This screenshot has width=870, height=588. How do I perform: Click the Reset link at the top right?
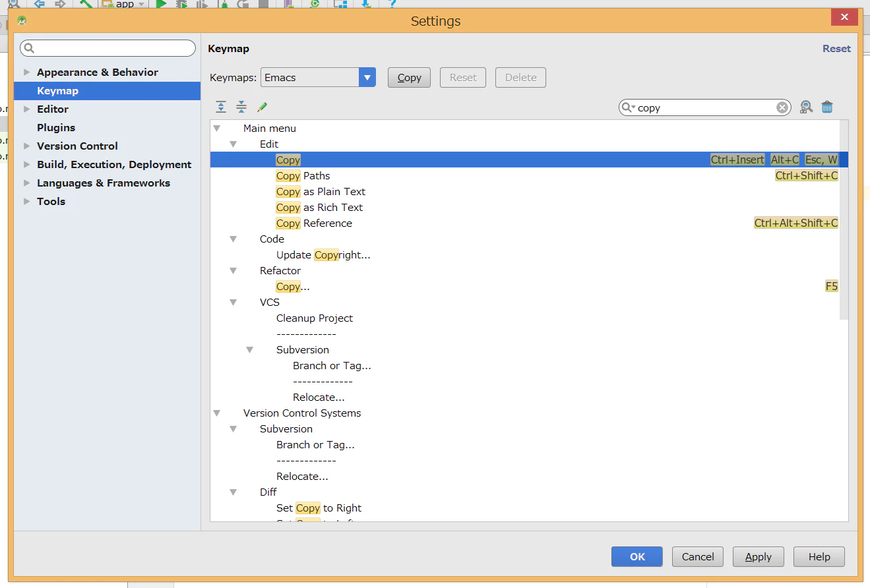pyautogui.click(x=836, y=48)
